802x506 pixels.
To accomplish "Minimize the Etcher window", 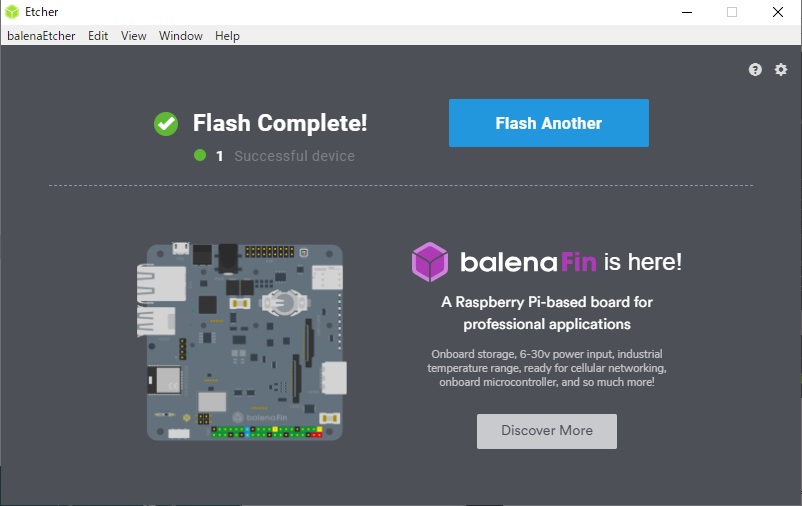I will click(x=687, y=12).
